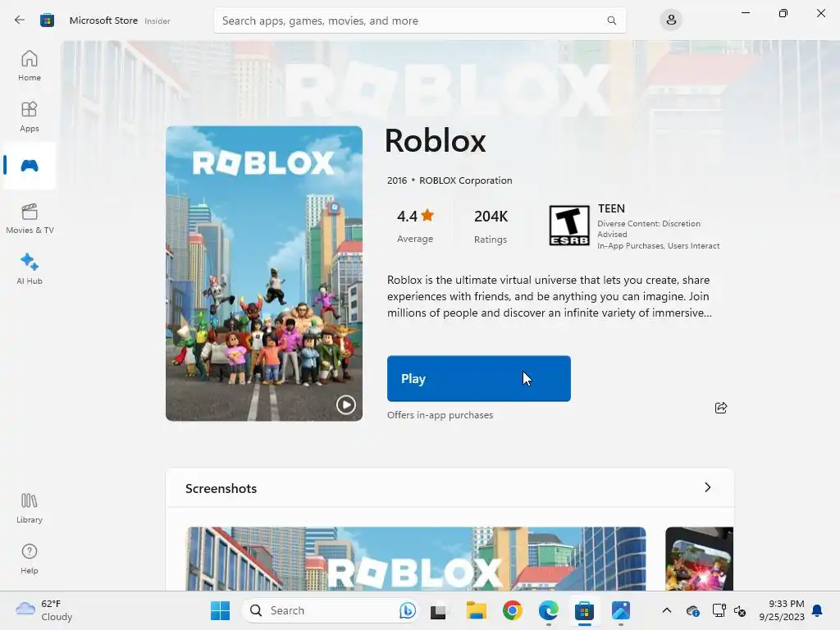Expand Screenshots with the chevron arrow
This screenshot has height=630, width=840.
click(707, 487)
